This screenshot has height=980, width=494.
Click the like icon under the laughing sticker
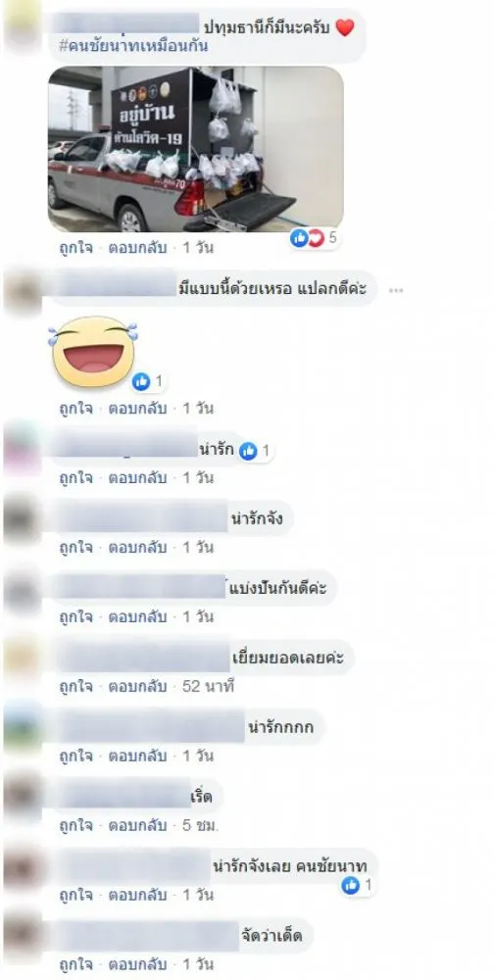pyautogui.click(x=141, y=381)
